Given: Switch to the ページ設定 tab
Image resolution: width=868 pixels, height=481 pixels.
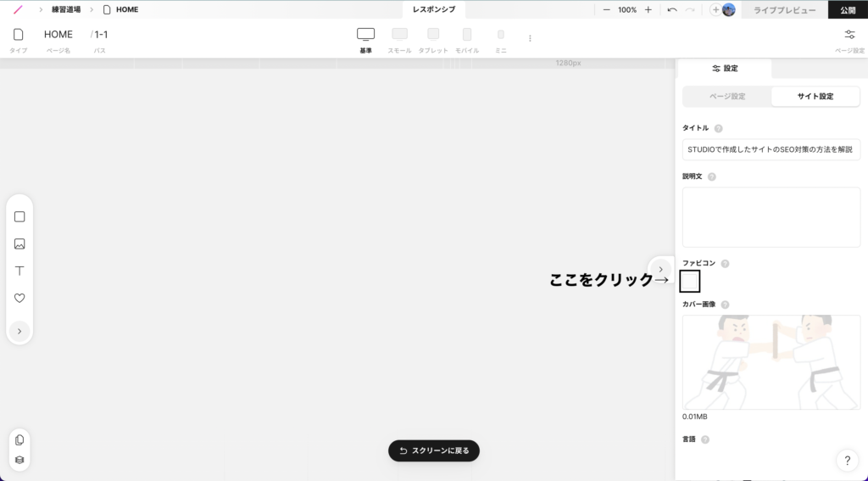Looking at the screenshot, I should [727, 97].
